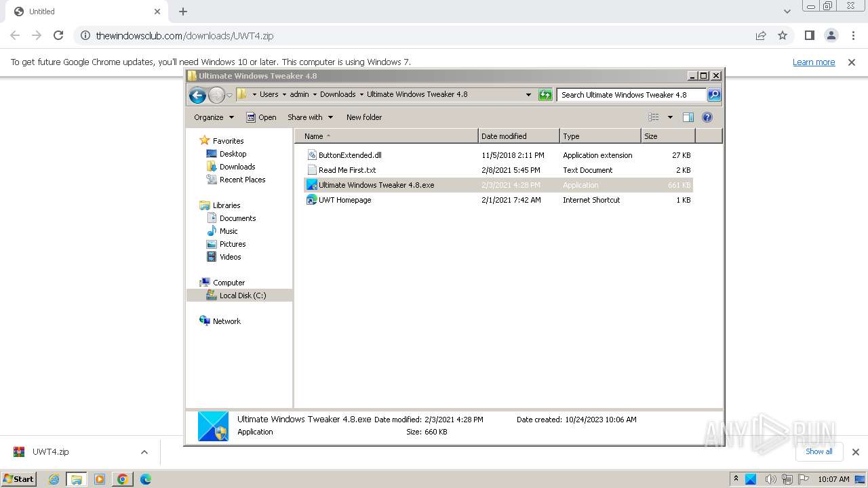Viewport: 868px width, 488px height.
Task: Sort by the Size column header
Action: point(669,136)
